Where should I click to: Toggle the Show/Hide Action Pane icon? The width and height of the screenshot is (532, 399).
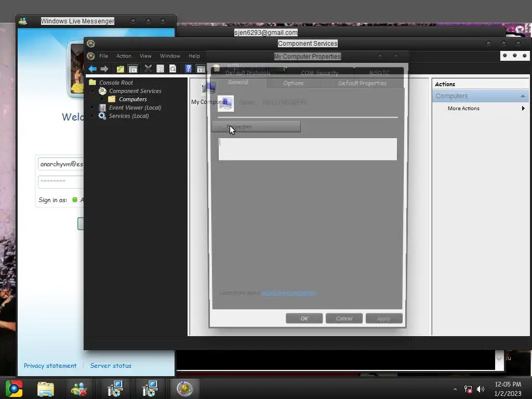point(201,69)
